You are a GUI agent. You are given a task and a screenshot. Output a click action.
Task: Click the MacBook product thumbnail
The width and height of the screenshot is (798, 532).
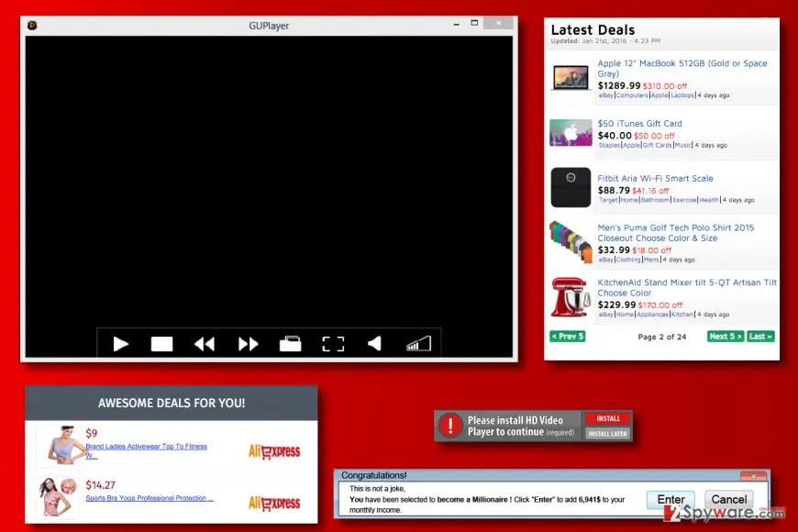[571, 77]
